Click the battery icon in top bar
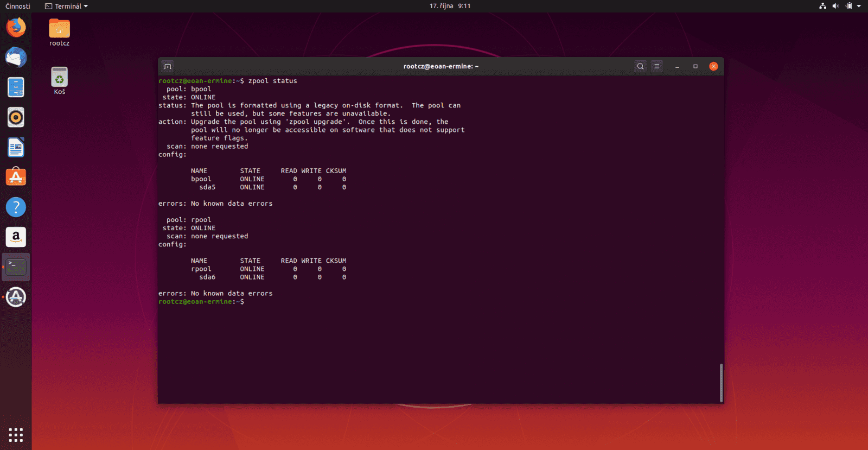868x450 pixels. coord(849,6)
